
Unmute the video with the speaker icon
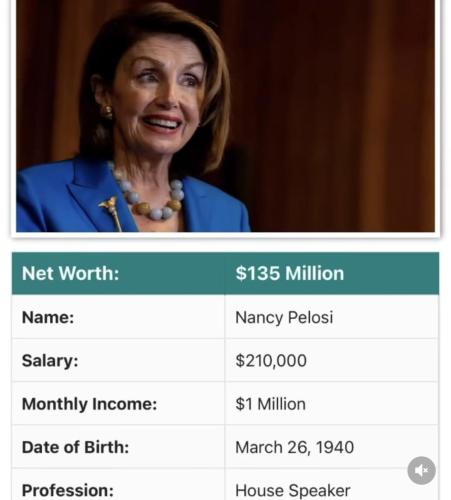coord(421,470)
